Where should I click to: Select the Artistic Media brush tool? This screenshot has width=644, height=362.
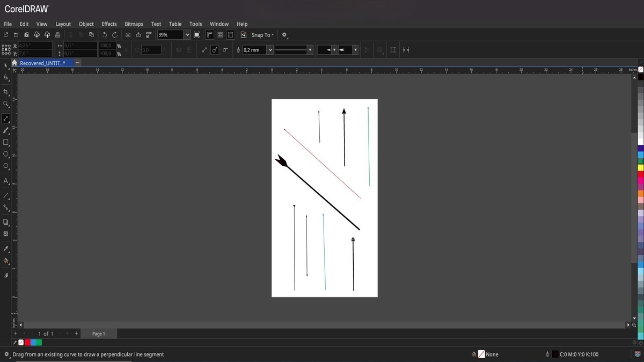6,130
